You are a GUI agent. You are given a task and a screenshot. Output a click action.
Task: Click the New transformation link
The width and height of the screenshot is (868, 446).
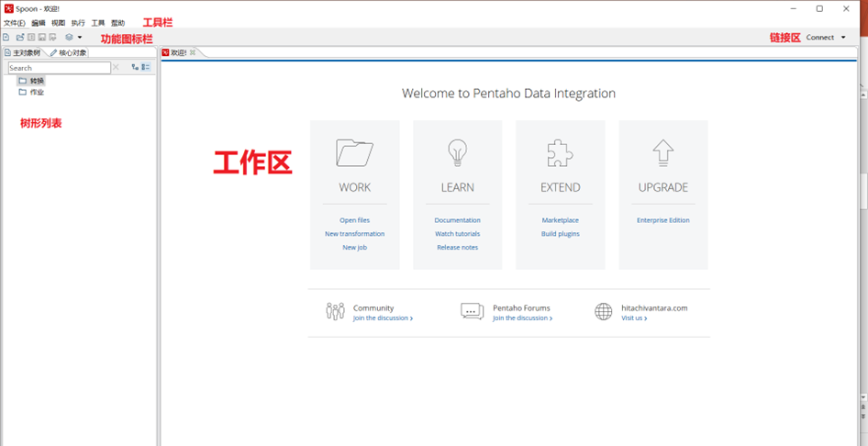(x=354, y=234)
